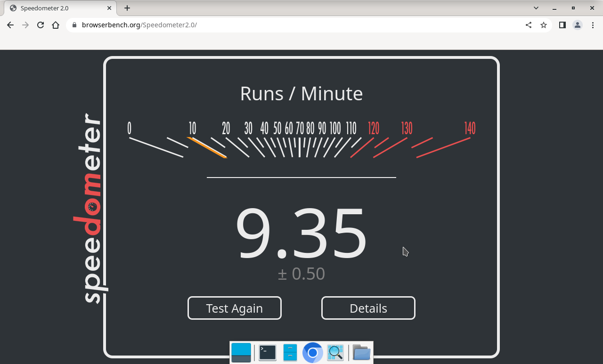Click the orange gauge needle
The width and height of the screenshot is (603, 364).
pos(207,147)
